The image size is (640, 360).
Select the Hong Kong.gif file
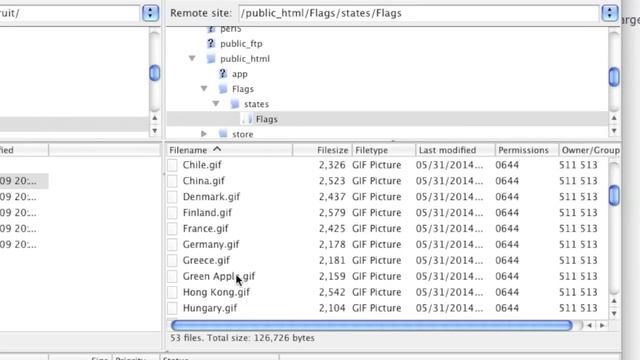point(216,292)
